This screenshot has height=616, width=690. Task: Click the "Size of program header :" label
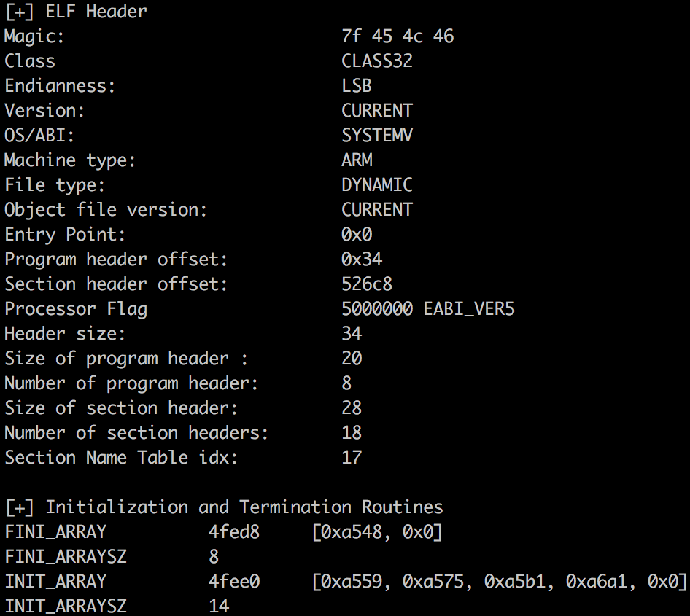pos(126,359)
